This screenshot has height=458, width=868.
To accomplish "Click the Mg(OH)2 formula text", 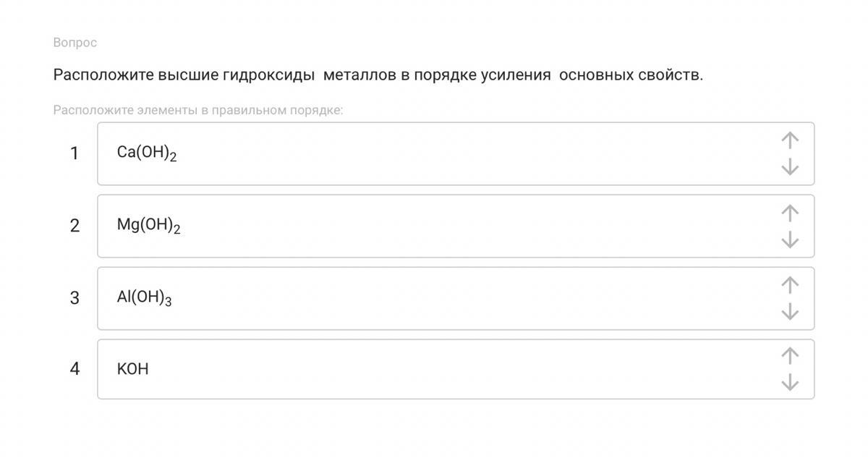I will [148, 226].
